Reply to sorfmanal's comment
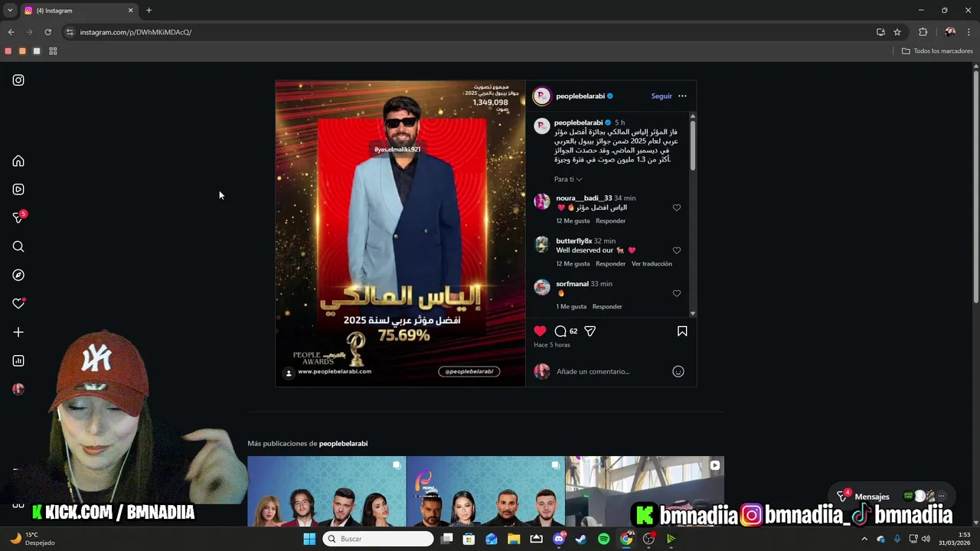 pyautogui.click(x=607, y=307)
